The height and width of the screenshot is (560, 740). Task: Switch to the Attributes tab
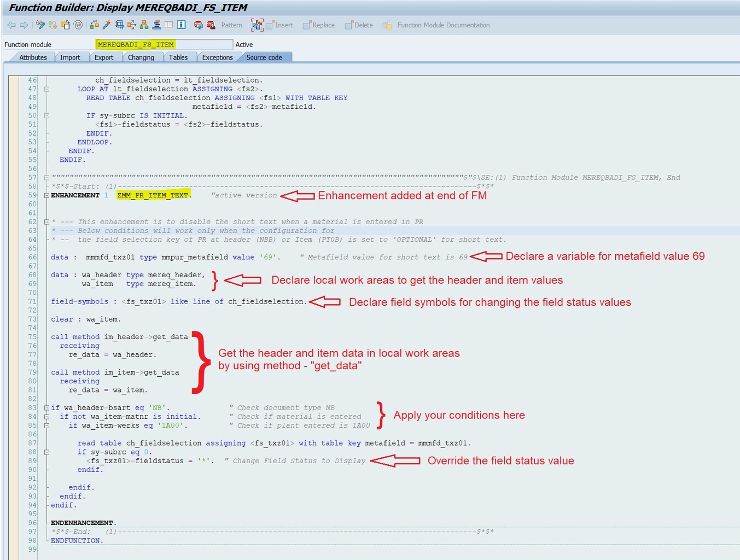[x=33, y=57]
